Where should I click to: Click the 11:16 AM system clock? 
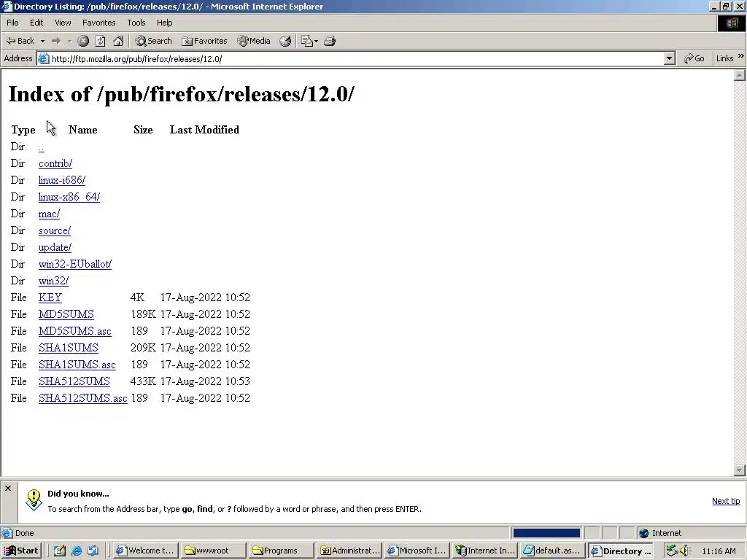(719, 551)
